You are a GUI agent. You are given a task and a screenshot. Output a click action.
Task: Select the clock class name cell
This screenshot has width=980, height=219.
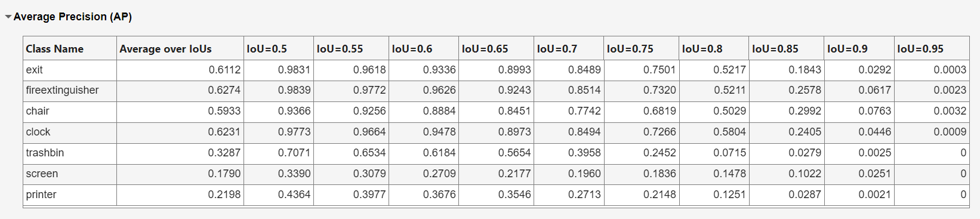[x=70, y=132]
